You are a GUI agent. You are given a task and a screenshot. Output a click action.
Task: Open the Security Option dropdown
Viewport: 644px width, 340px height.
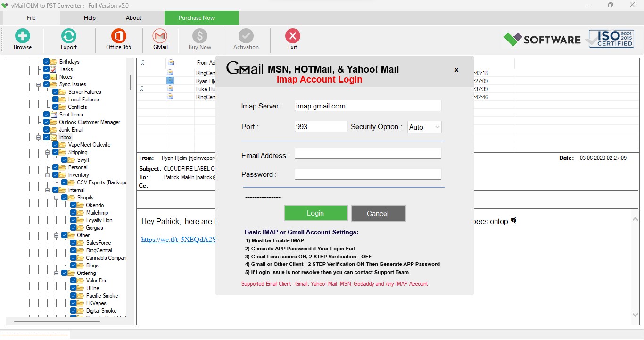[424, 127]
